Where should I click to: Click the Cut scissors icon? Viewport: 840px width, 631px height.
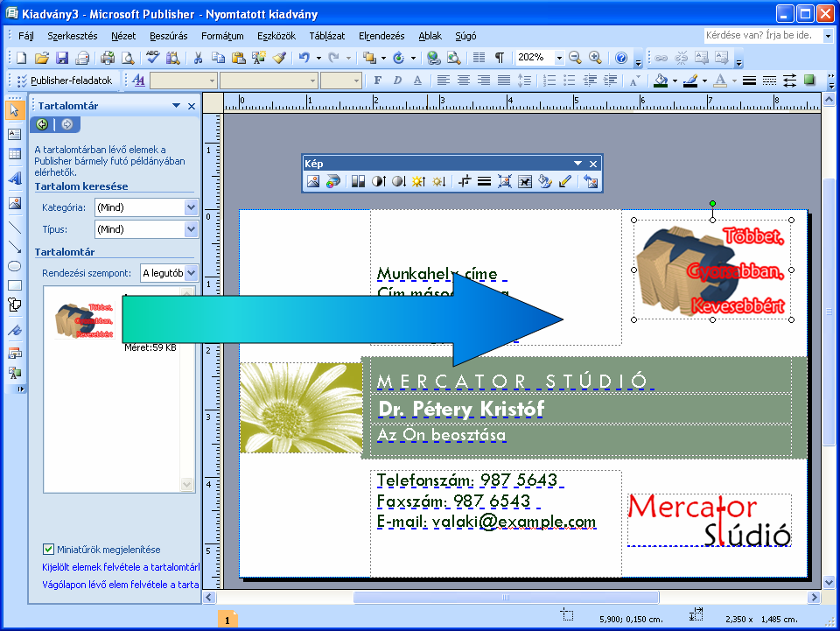[199, 58]
